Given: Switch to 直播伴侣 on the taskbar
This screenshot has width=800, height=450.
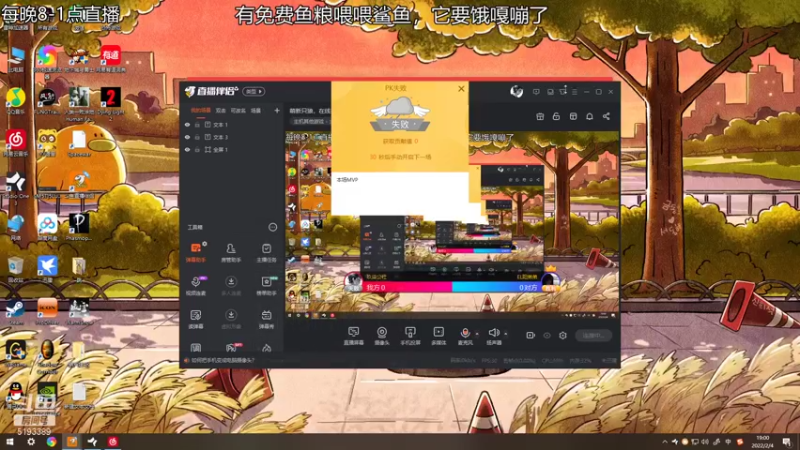Looking at the screenshot, I should click(72, 441).
